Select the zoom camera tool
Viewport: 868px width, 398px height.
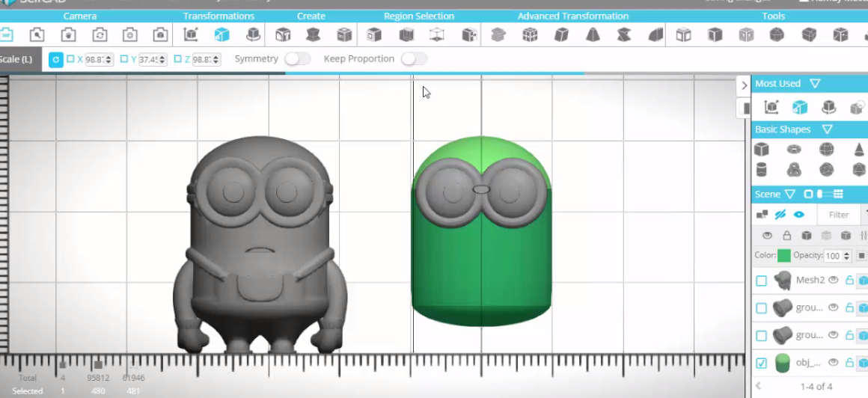pos(37,35)
